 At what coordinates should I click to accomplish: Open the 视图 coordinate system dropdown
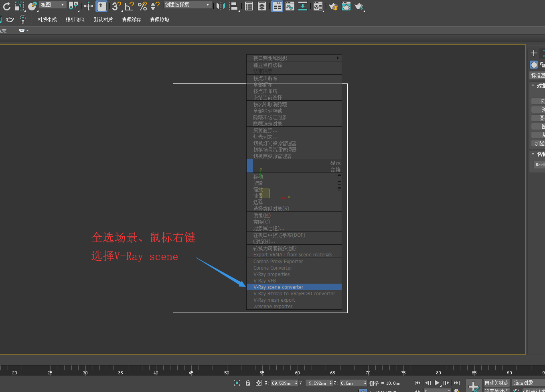[x=53, y=5]
